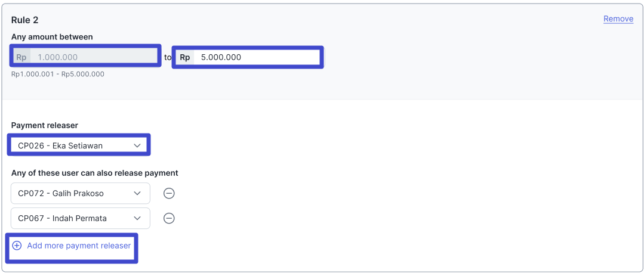Image resolution: width=644 pixels, height=273 pixels.
Task: Click the chevron on Galih Prakoso dropdown
Action: coord(137,193)
